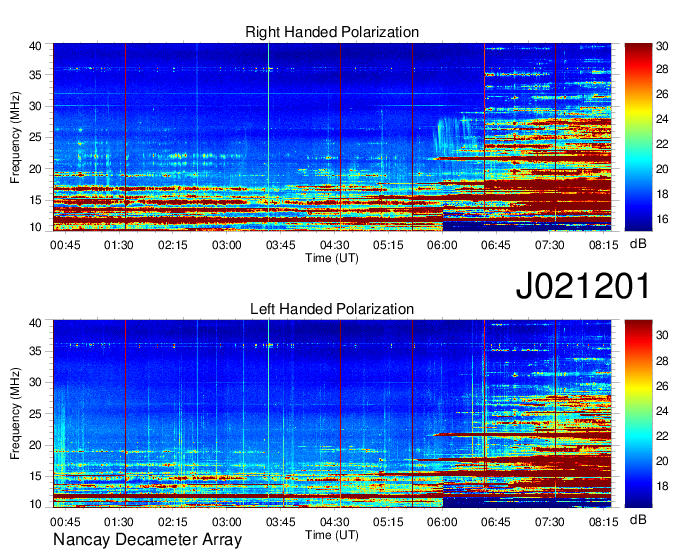Click the 05:15 tick label under the bottom plot
Image resolution: width=680 pixels, height=552 pixels.
388,522
